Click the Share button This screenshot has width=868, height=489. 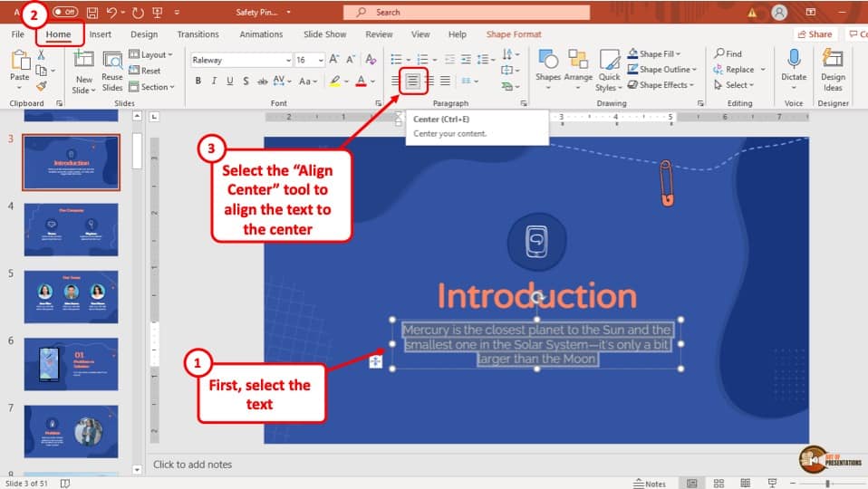(x=815, y=34)
